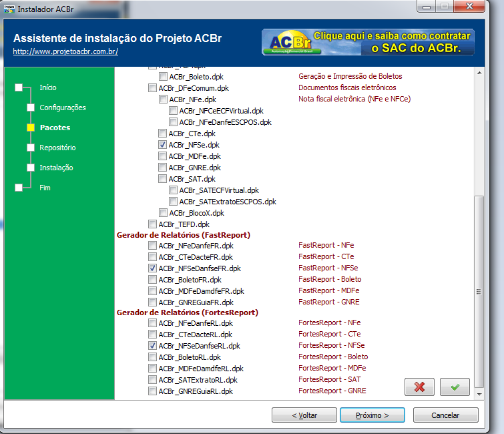504x434 pixels.
Task: Click the package list vertical scrollbar thumb
Action: pyautogui.click(x=479, y=292)
